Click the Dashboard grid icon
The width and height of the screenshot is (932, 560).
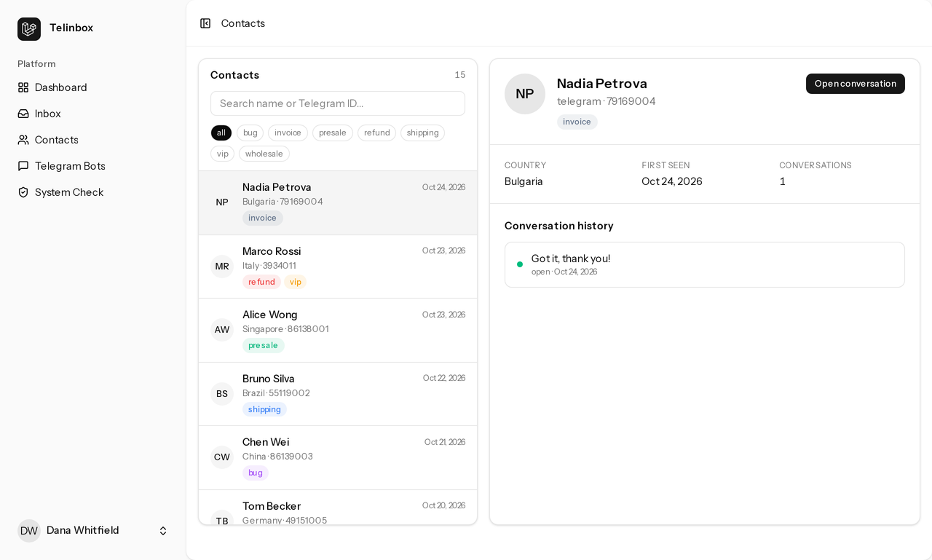[x=23, y=87]
